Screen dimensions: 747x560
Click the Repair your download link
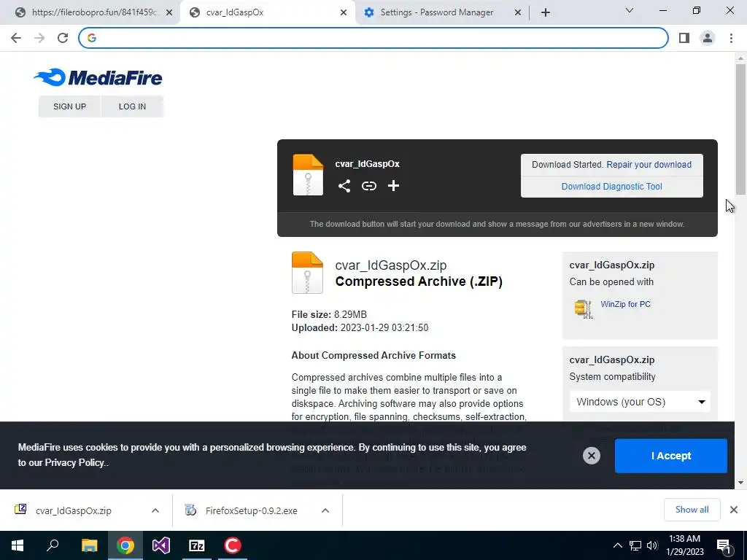click(x=649, y=165)
